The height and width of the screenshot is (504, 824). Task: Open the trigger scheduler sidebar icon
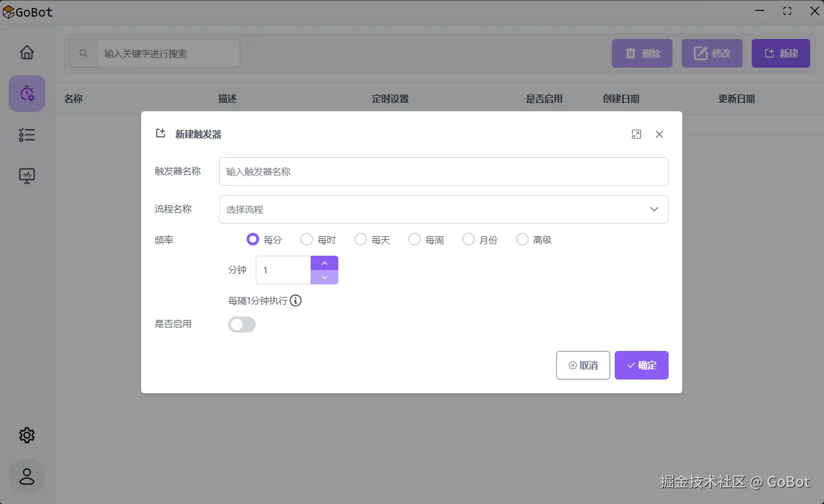click(27, 93)
